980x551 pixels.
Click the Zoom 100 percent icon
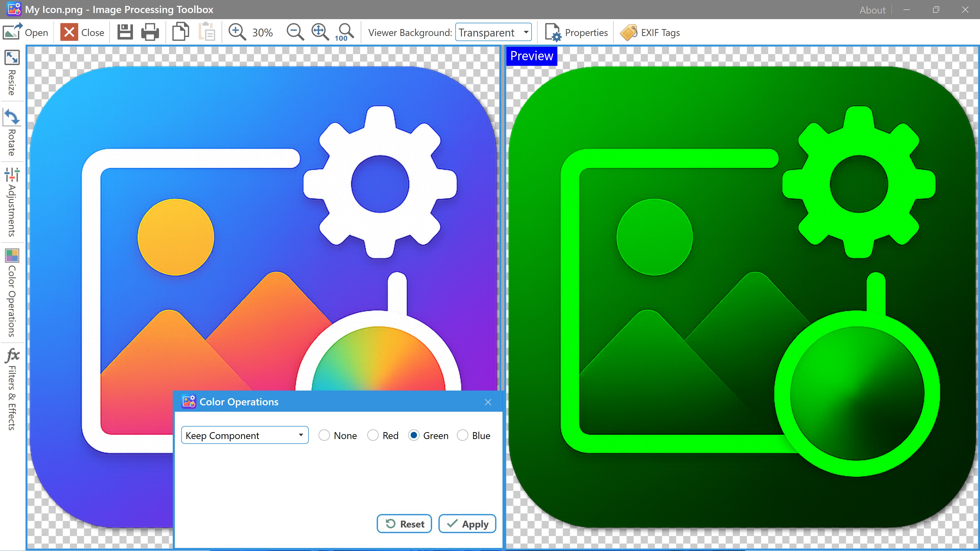point(345,32)
